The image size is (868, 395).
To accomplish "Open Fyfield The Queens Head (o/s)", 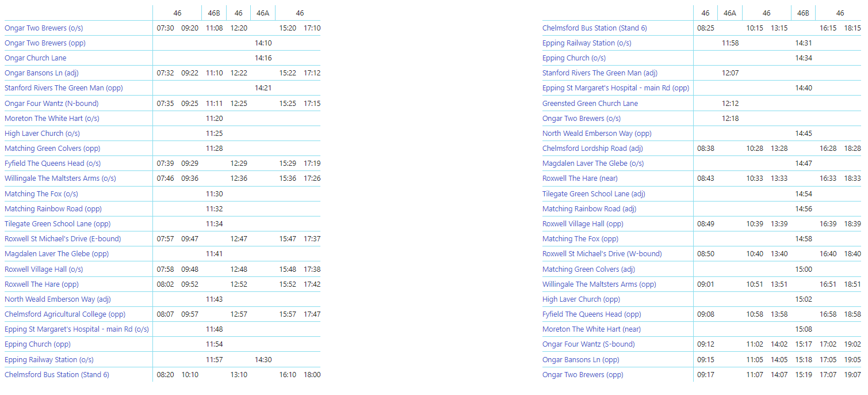I will pyautogui.click(x=53, y=164).
